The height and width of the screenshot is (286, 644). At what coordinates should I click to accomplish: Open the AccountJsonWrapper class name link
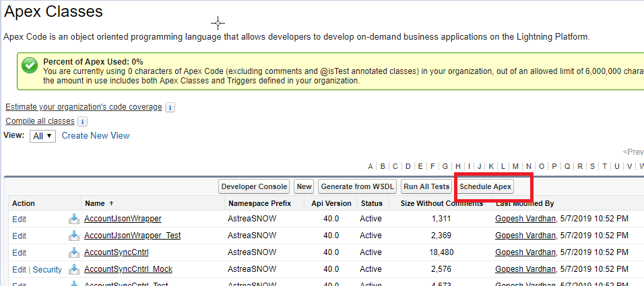123,219
